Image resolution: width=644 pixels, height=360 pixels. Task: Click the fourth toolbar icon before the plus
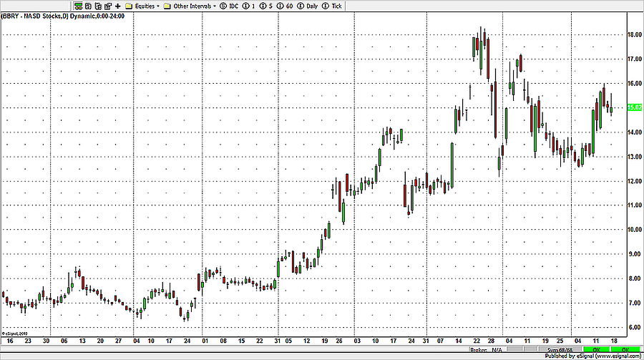pos(106,6)
